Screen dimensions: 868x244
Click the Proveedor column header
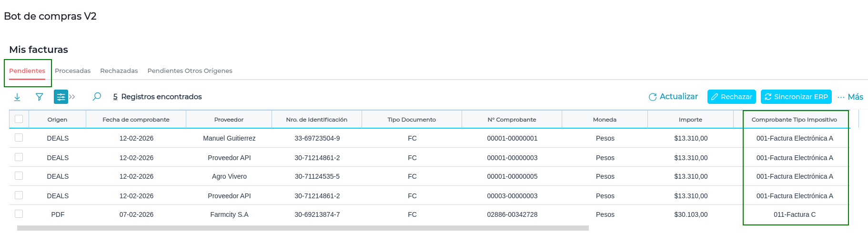229,120
